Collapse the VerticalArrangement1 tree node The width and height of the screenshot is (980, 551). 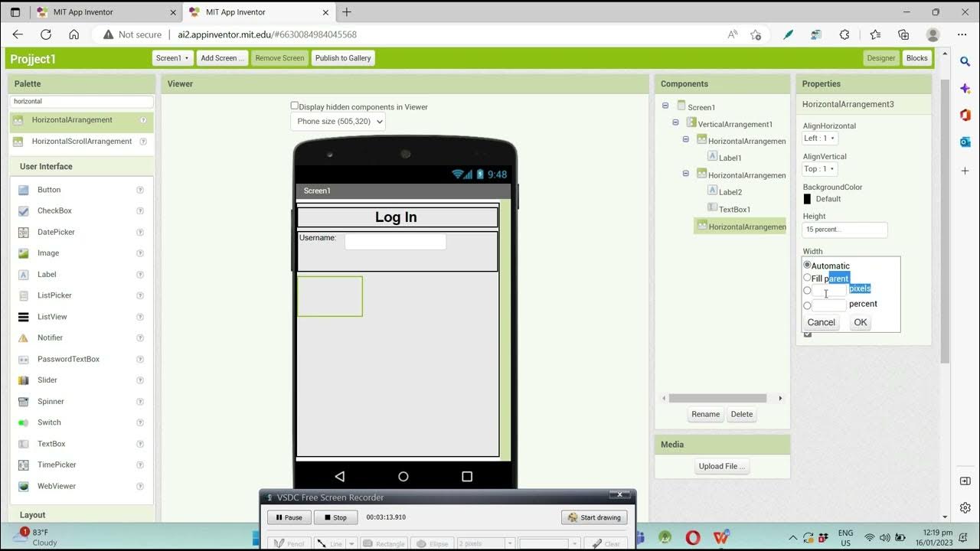pos(676,122)
